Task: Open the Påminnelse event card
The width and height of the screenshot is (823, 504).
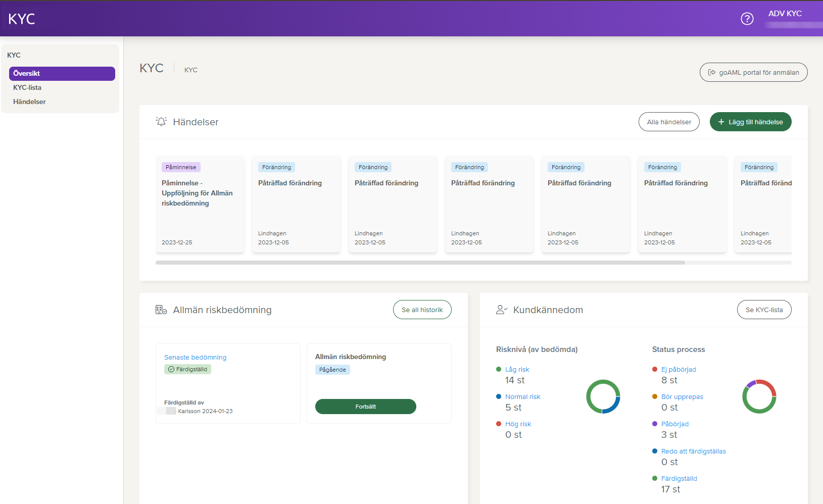Action: pos(200,204)
